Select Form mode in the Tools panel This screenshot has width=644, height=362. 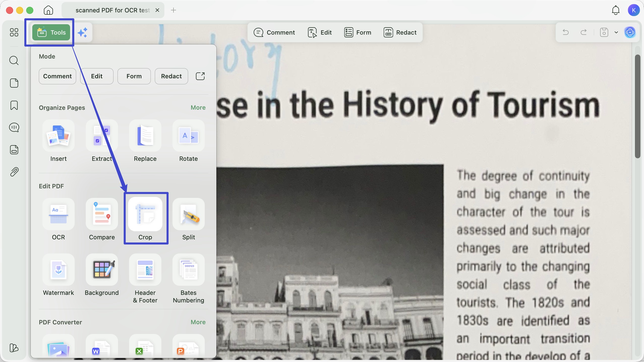(134, 76)
